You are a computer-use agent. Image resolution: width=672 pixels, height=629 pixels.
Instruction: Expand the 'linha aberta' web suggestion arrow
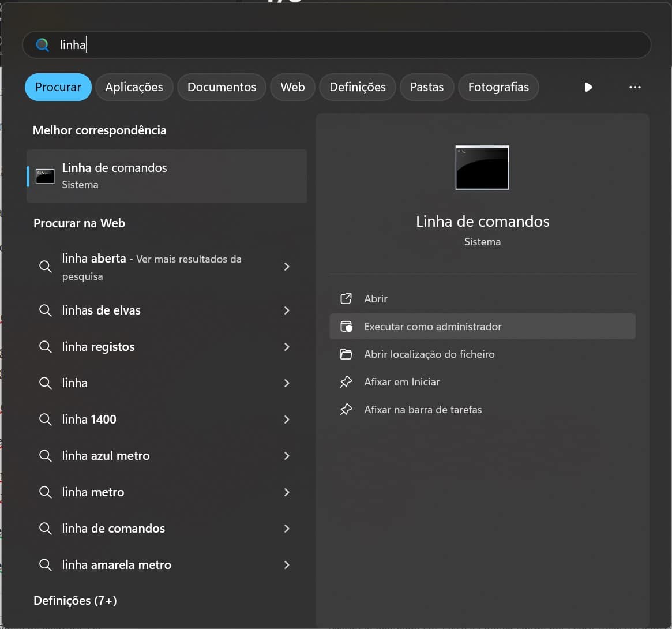(287, 267)
